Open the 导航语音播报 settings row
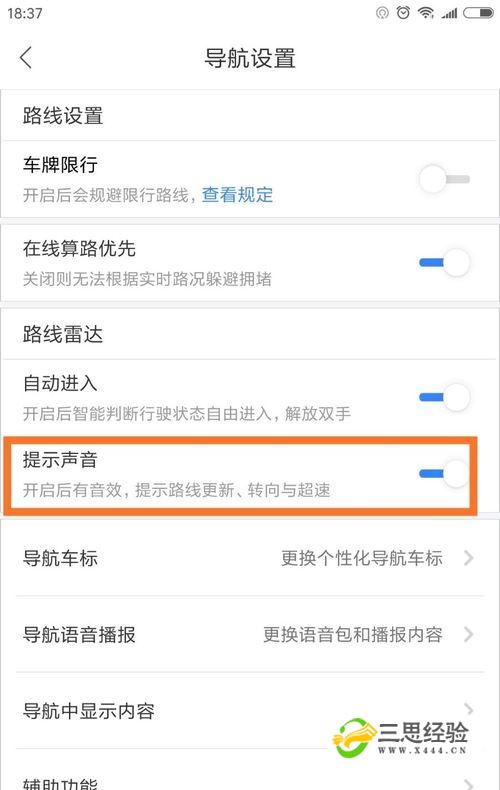This screenshot has height=790, width=500. click(250, 634)
